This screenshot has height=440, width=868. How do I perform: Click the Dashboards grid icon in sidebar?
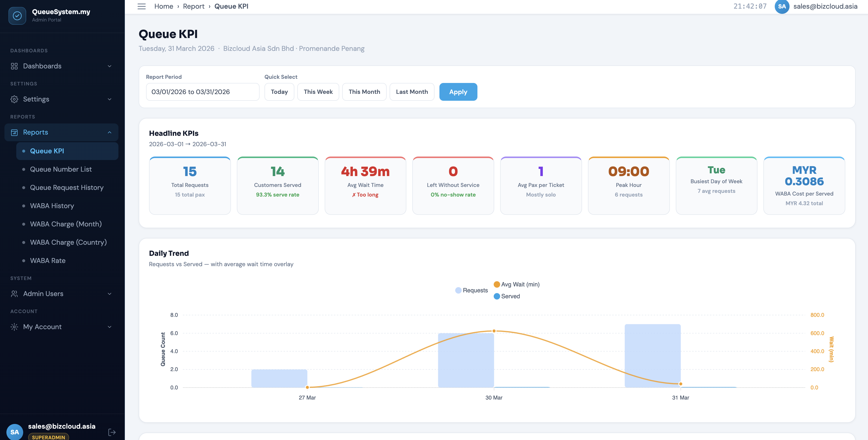tap(14, 66)
